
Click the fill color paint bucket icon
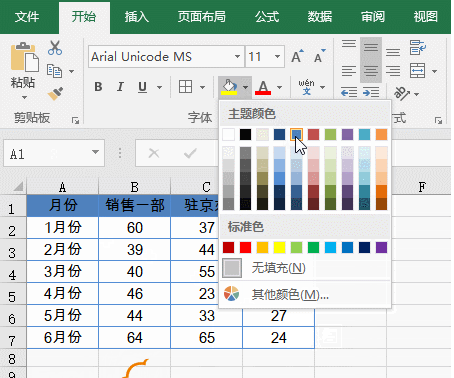click(x=229, y=87)
